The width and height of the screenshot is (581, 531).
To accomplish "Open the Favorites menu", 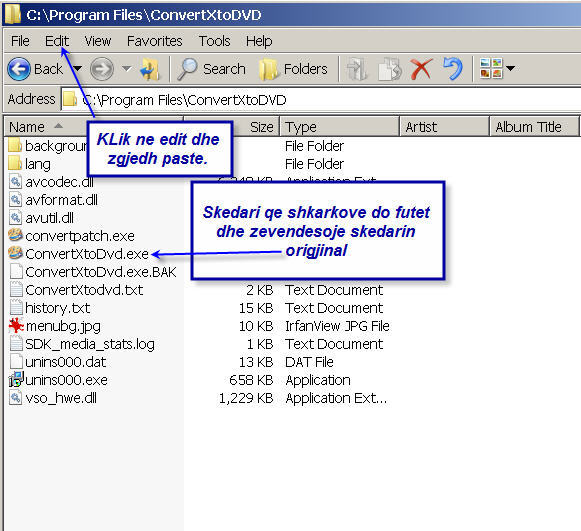I will coord(155,41).
